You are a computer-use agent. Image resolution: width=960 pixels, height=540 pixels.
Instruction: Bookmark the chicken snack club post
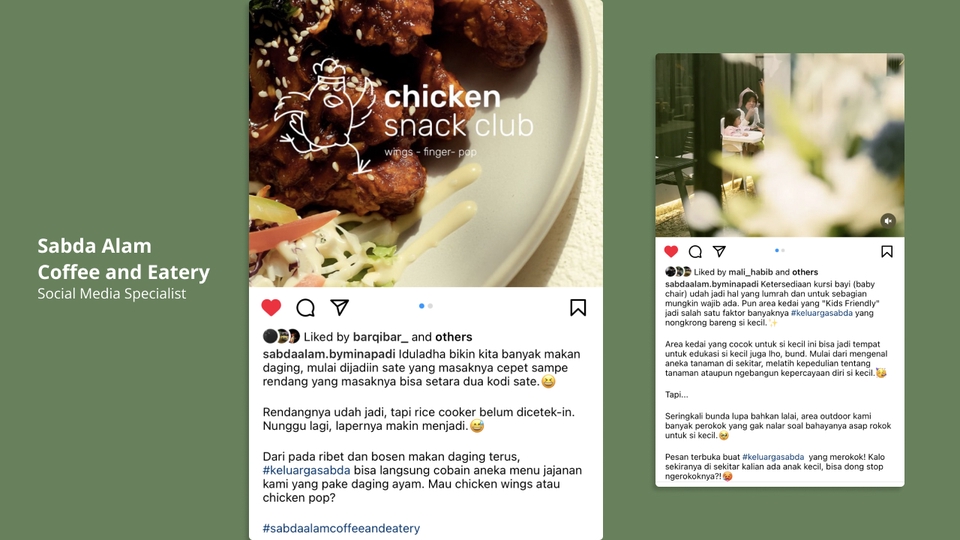[x=578, y=307]
